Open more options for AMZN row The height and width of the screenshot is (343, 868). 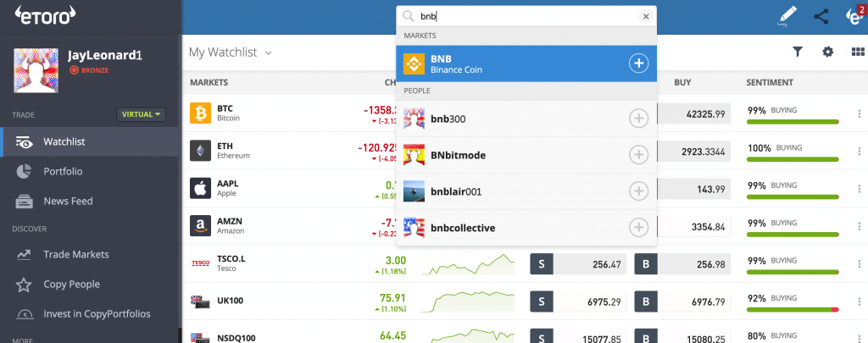(860, 226)
